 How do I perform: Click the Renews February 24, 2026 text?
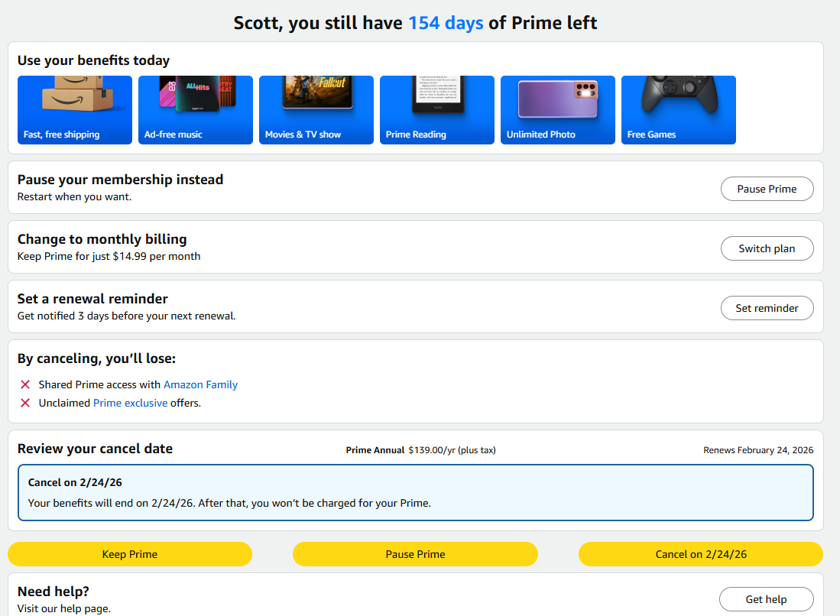[x=758, y=450]
